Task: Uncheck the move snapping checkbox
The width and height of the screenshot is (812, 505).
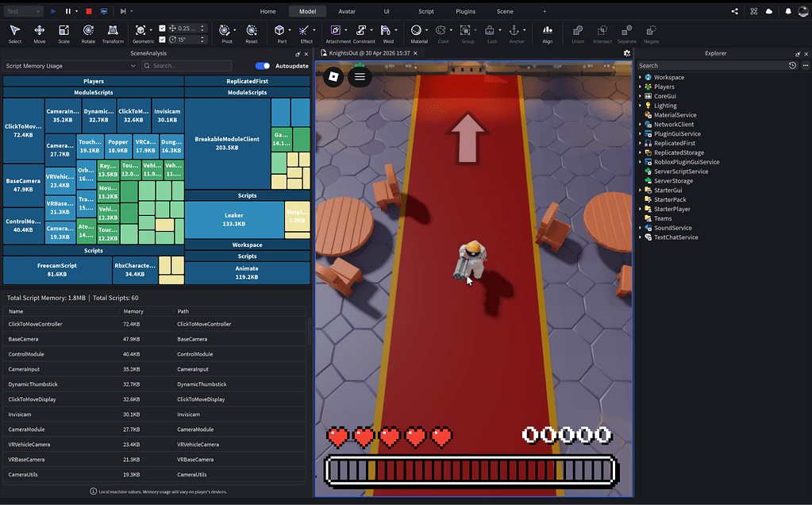Action: coord(162,29)
